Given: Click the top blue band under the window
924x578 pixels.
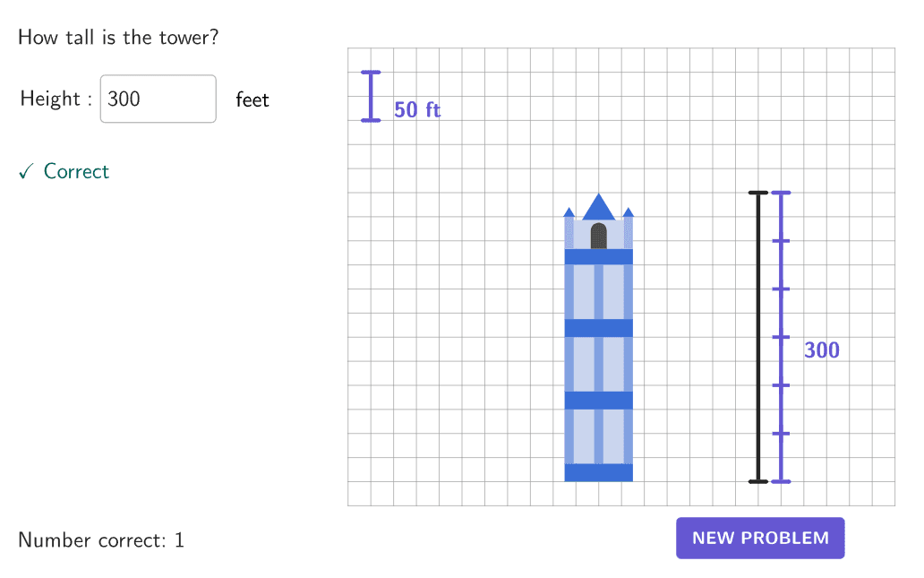Looking at the screenshot, I should [599, 256].
